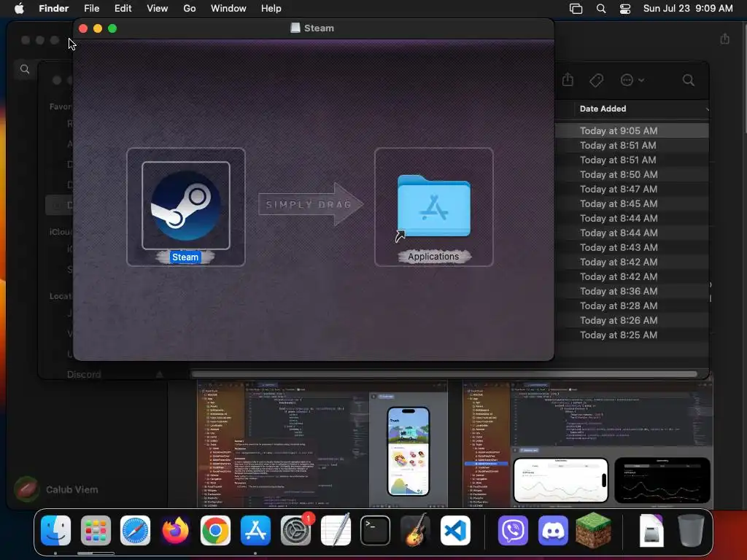Click the Share icon in Finder toolbar
Image resolution: width=747 pixels, height=560 pixels.
(568, 79)
